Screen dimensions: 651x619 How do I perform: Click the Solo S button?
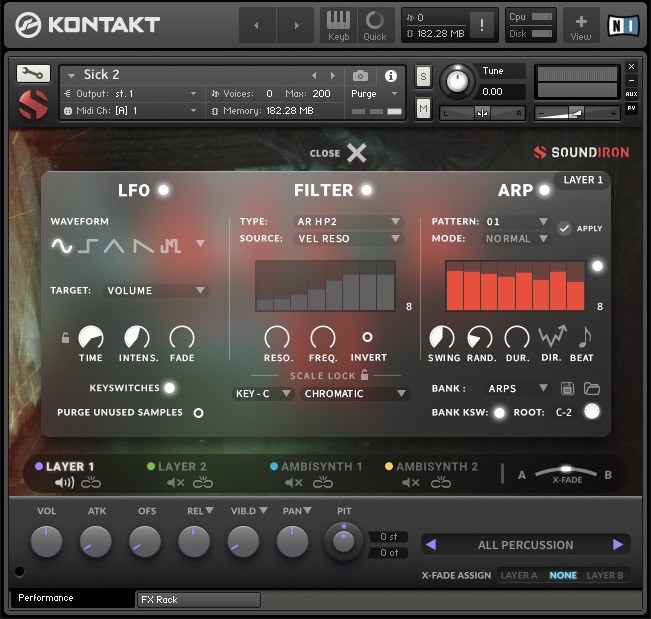pyautogui.click(x=423, y=76)
